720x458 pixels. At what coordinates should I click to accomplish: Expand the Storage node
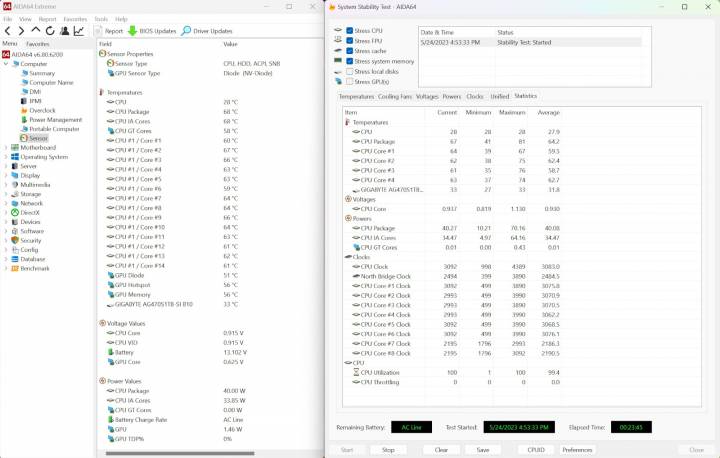click(x=6, y=194)
